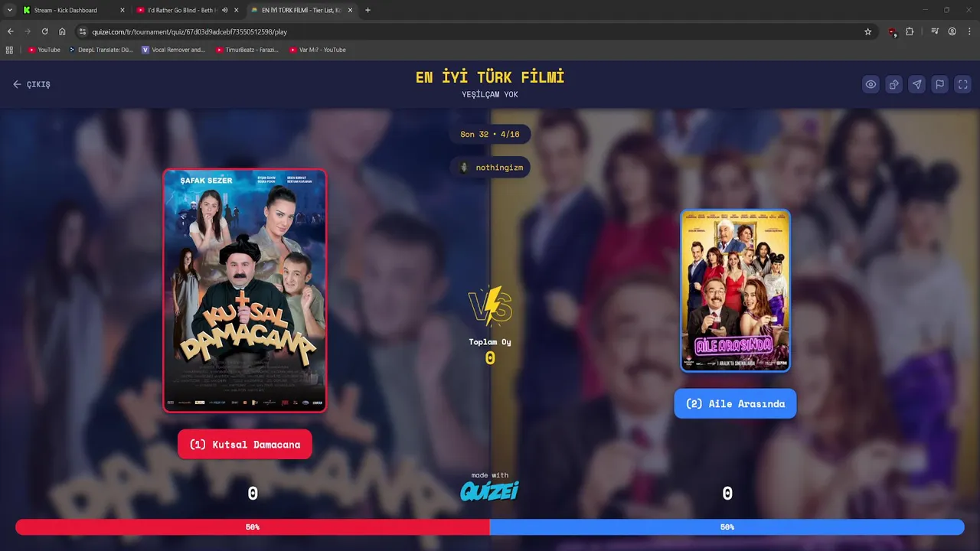Viewport: 980px width, 551px height.
Task: Open the YouTube bookmark
Action: coord(44,50)
